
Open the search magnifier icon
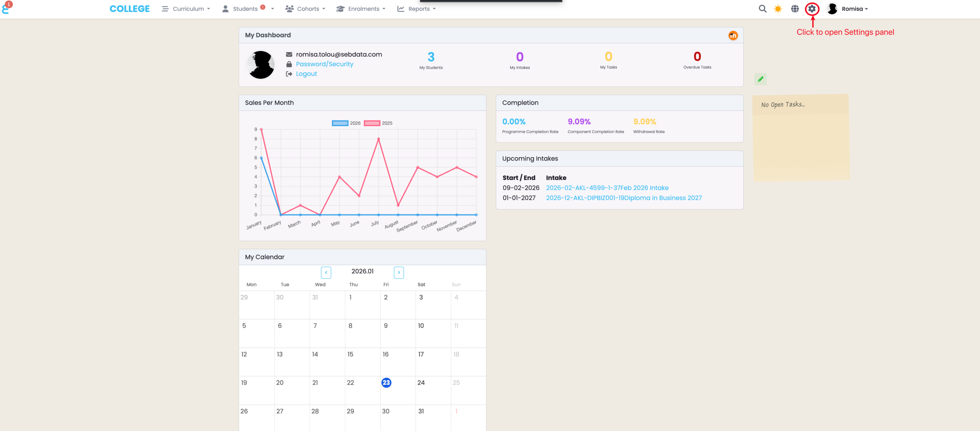coord(762,9)
